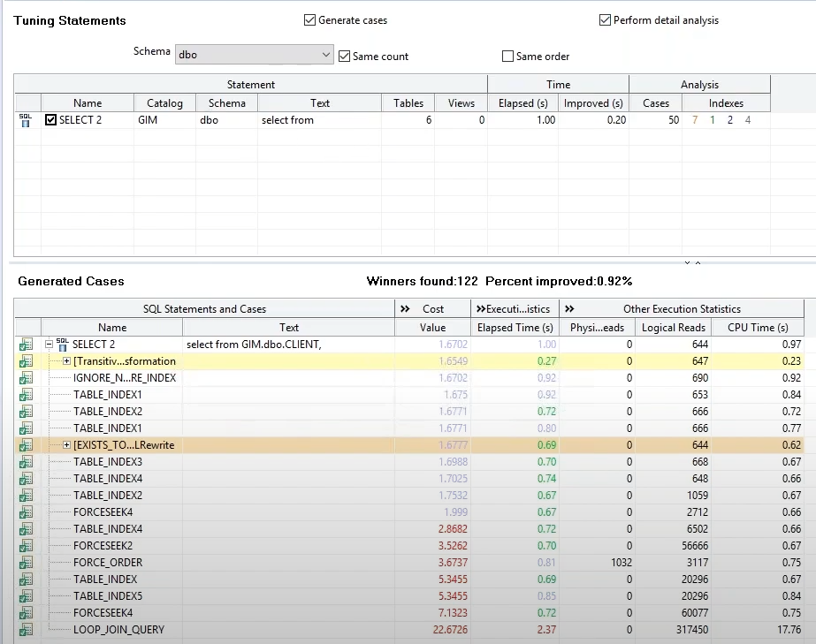Click the row icon for IGNORE_N...RE_INDEX
Screen dimensions: 816x644
(26, 378)
